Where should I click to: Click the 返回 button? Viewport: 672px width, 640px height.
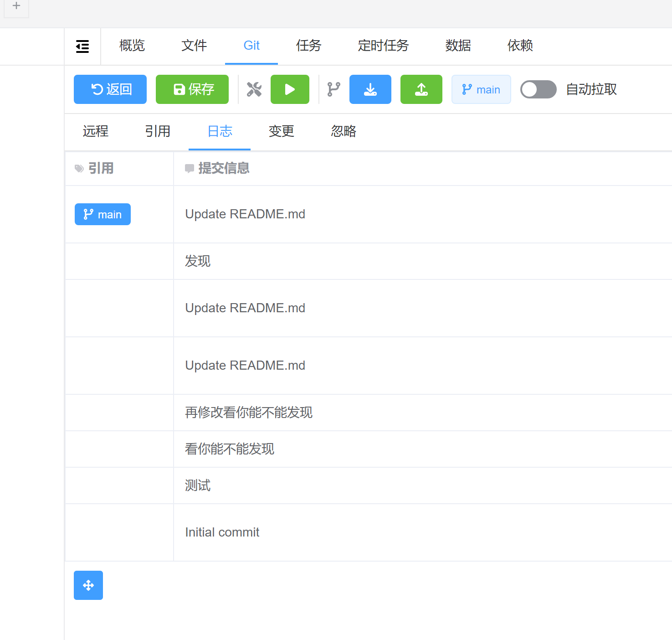pos(110,89)
